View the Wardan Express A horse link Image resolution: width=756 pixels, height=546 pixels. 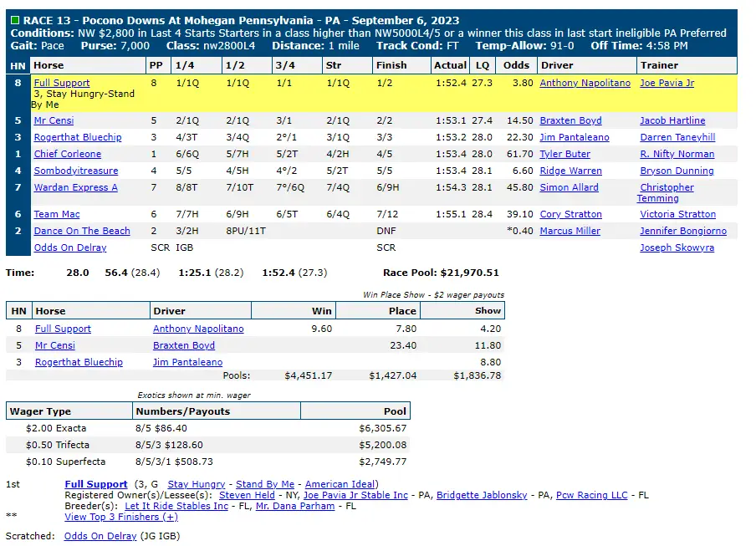(76, 187)
